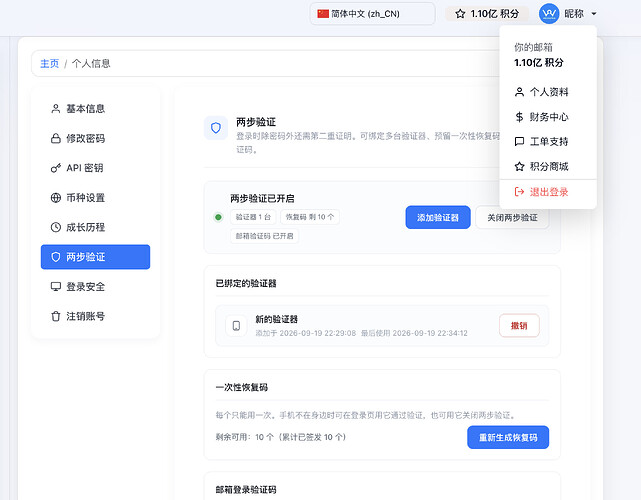
Task: Click the 一次性恢复码 section heading
Action: (242, 387)
